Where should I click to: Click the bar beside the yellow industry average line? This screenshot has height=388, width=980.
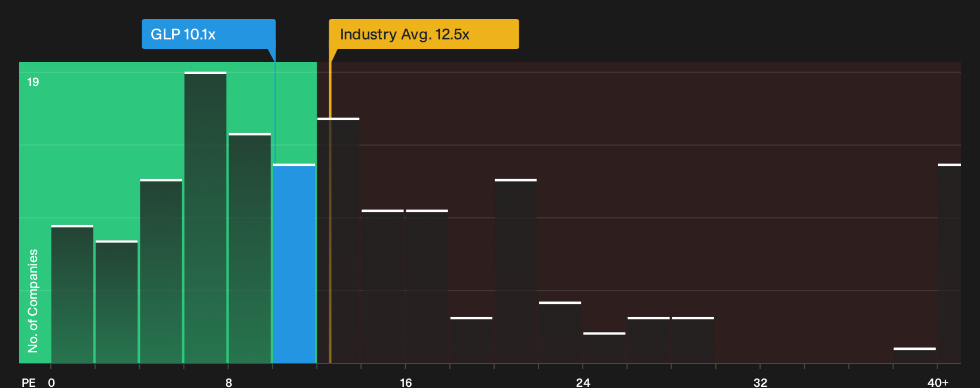(338, 241)
